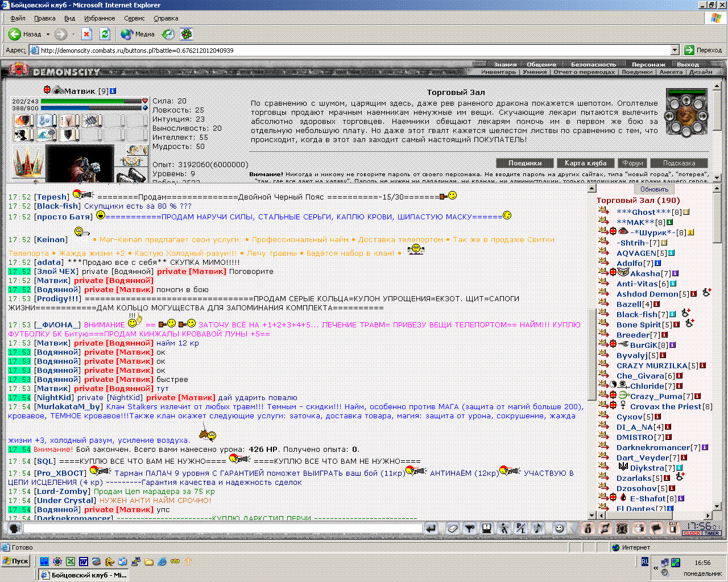Click the eraser clear chat icon
The image size is (728, 582).
tap(453, 529)
